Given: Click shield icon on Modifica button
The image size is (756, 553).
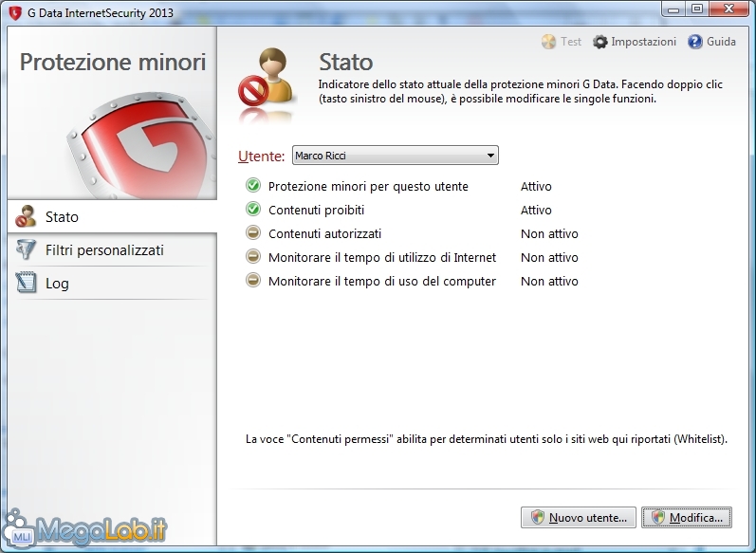Looking at the screenshot, I should pyautogui.click(x=658, y=517).
